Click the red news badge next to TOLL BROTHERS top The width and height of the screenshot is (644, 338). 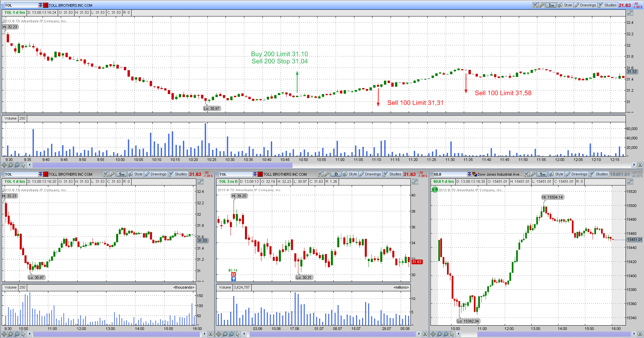(x=46, y=5)
